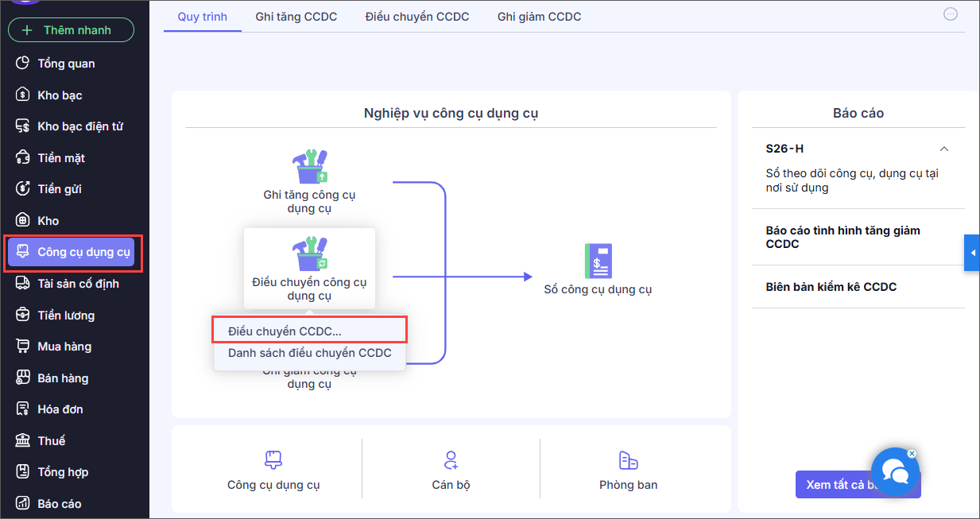Switch to the Ghi tăng CCDC tab

pyautogui.click(x=296, y=17)
